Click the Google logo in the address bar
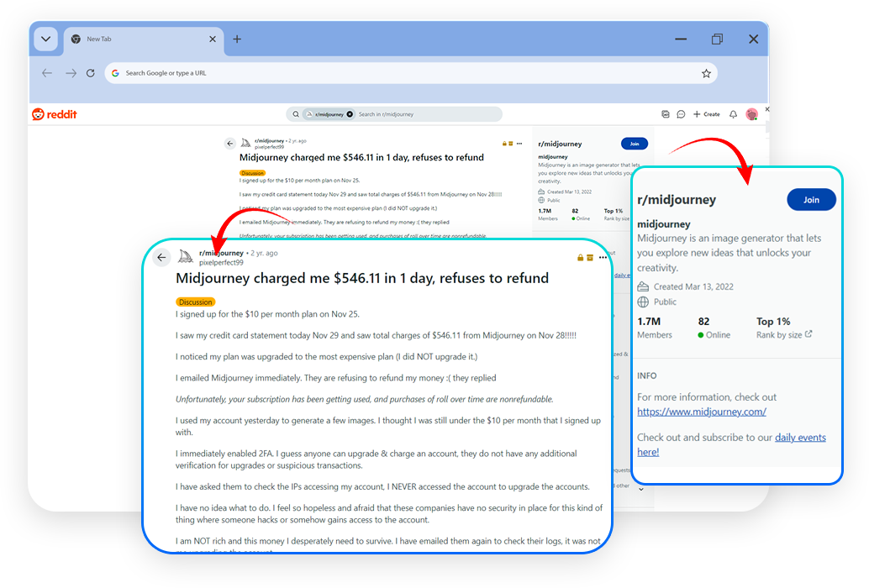The width and height of the screenshot is (869, 588). point(115,73)
